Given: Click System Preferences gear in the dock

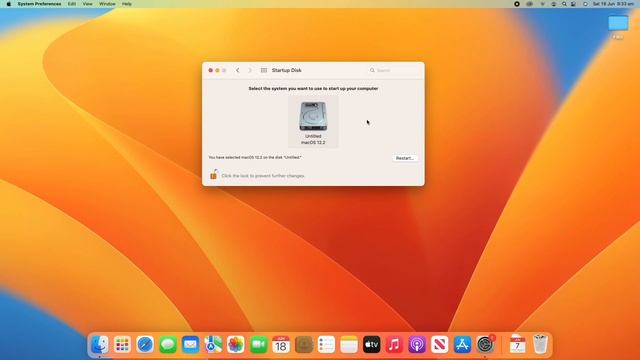Looking at the screenshot, I should 485,344.
